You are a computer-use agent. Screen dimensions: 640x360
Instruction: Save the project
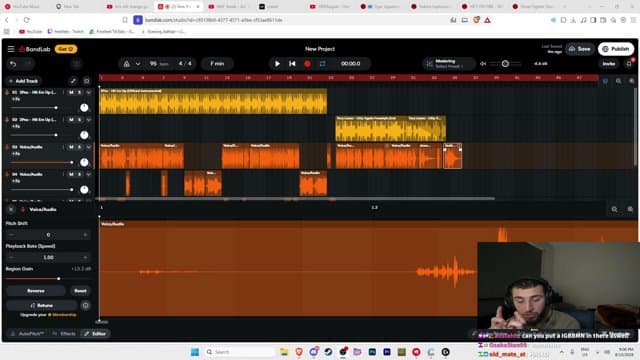coord(580,49)
